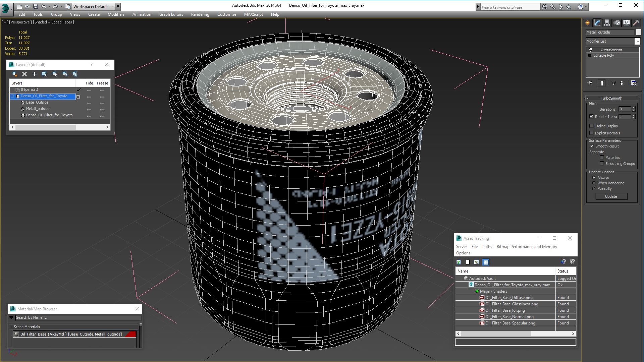Open the Modify command panel tab
The width and height of the screenshot is (644, 362).
click(597, 23)
